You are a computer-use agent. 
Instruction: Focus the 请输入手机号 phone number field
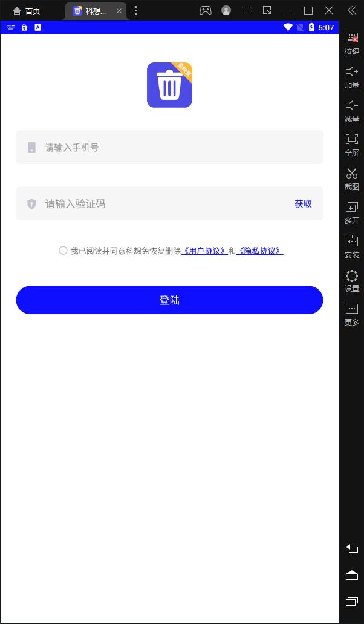[169, 147]
